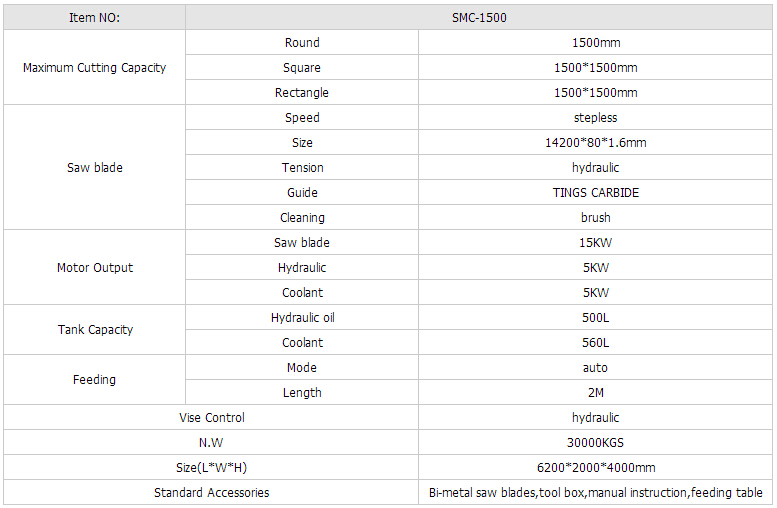Select the Tension row label
The height and width of the screenshot is (508, 777).
pyautogui.click(x=302, y=168)
